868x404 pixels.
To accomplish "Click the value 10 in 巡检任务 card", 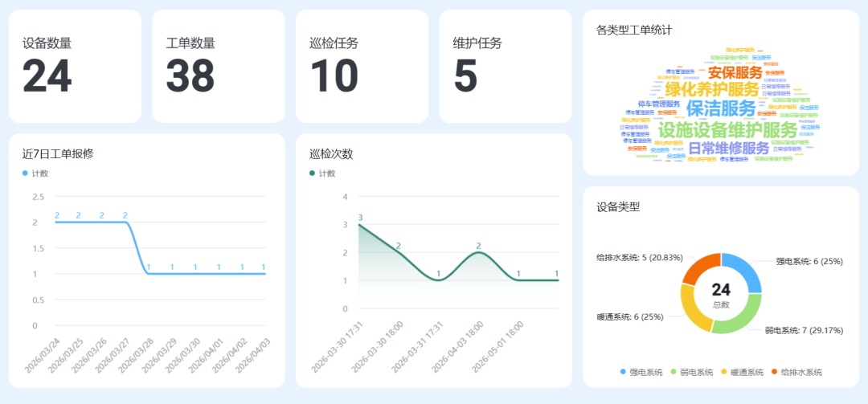I will point(334,75).
